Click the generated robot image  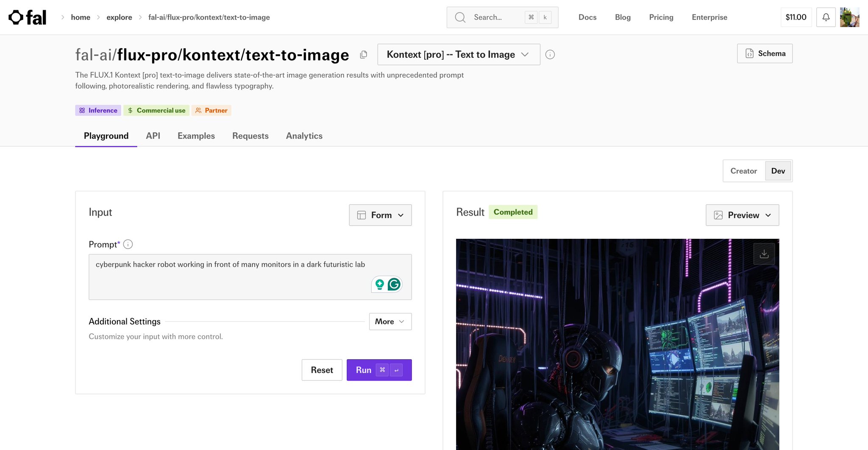(x=618, y=344)
